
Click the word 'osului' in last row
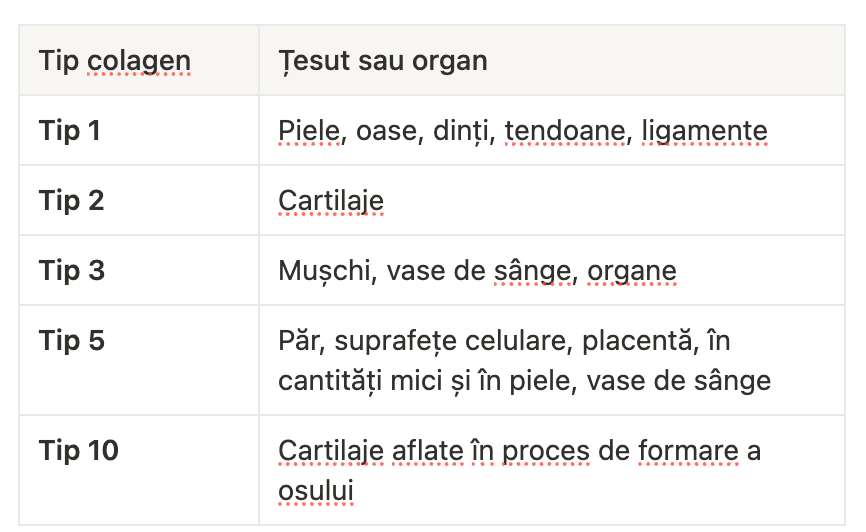(x=315, y=491)
